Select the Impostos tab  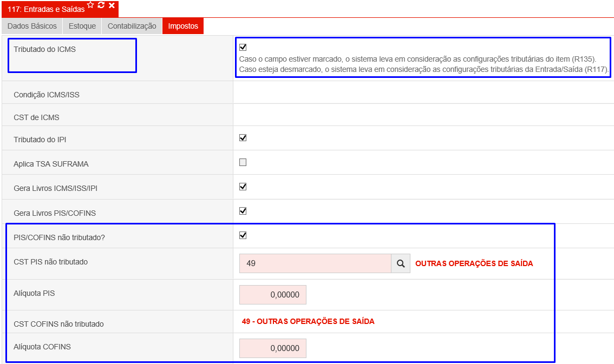coord(183,26)
